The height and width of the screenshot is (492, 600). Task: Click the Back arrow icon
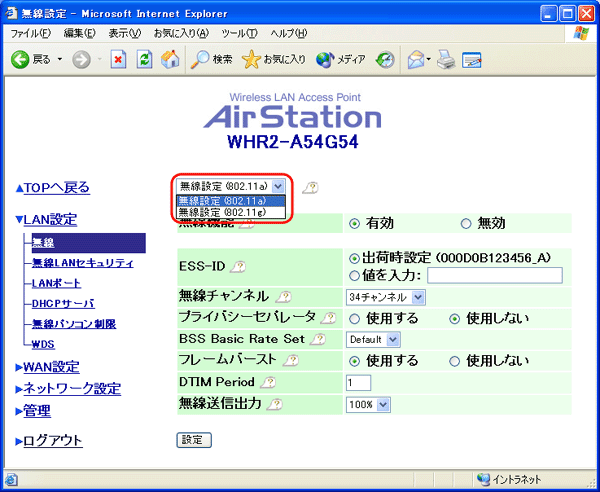tap(20, 60)
